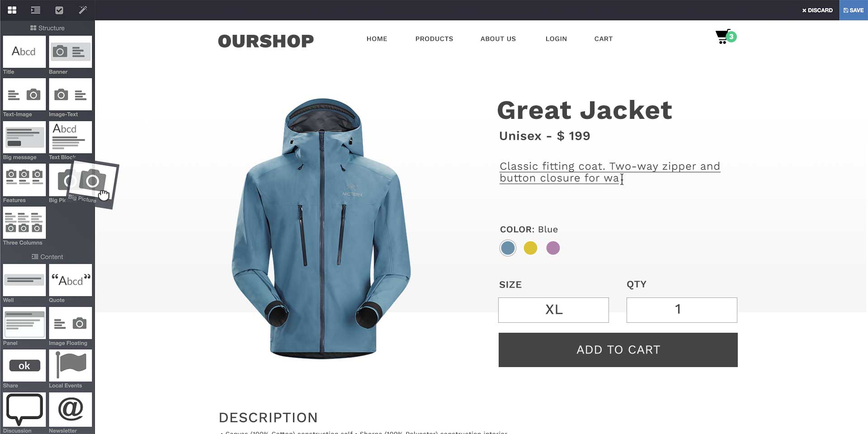Open the XL size selector
Image resolution: width=868 pixels, height=434 pixels.
pyautogui.click(x=553, y=310)
